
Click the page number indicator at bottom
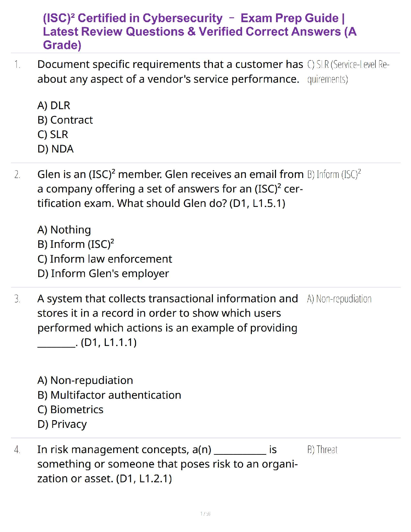(205, 514)
